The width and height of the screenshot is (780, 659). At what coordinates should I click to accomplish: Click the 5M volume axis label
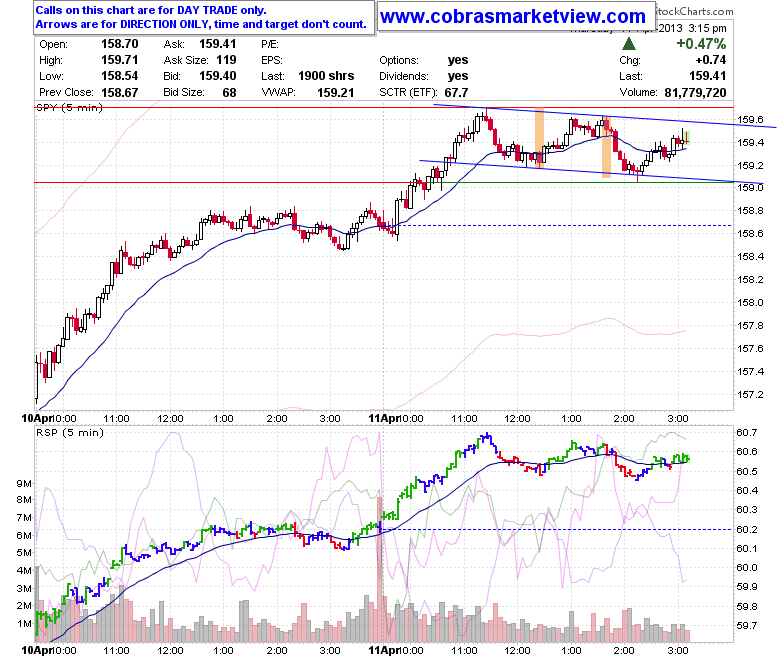tap(23, 553)
